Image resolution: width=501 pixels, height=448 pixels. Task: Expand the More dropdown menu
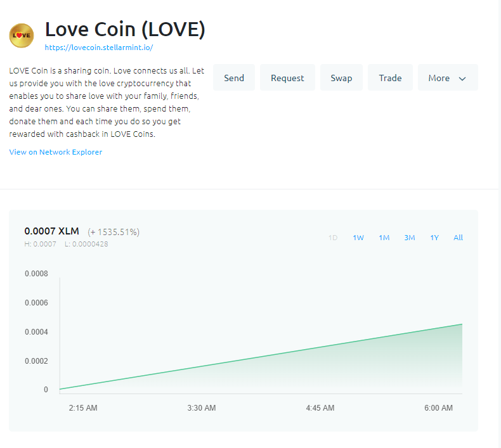(x=448, y=77)
